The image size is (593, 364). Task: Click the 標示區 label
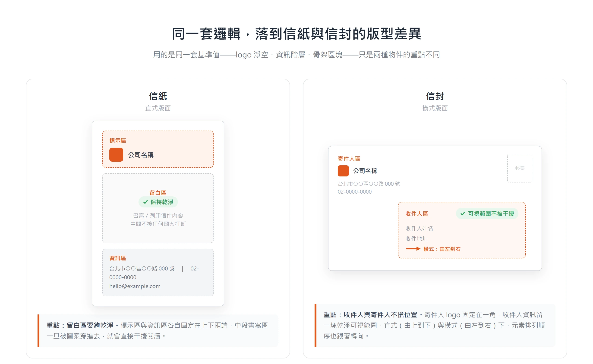(118, 141)
